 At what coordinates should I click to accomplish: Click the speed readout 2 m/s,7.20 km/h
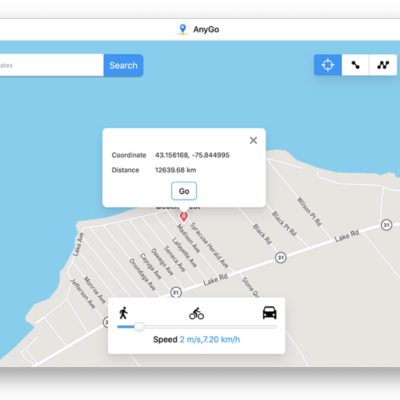point(210,340)
